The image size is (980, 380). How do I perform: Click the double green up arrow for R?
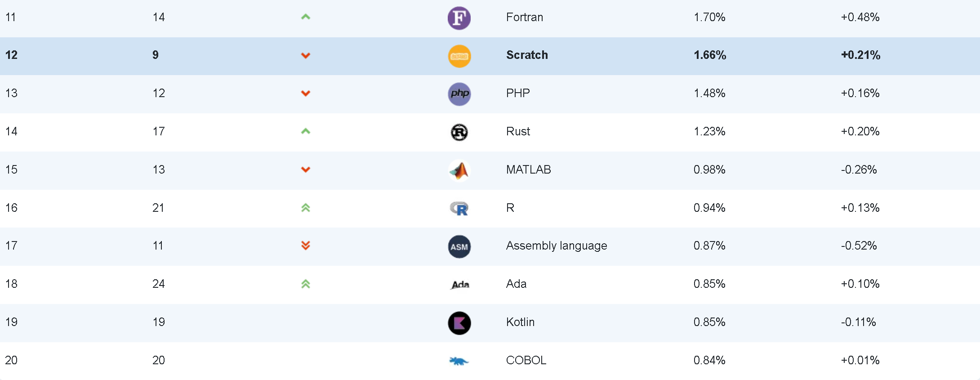tap(306, 208)
